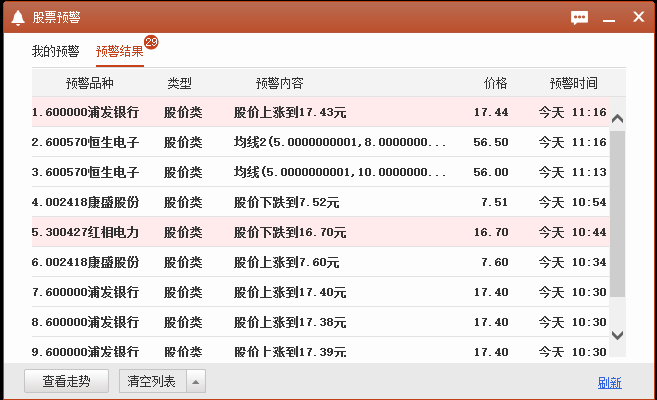Click the 刷新 refresh link
This screenshot has width=657, height=400.
tap(609, 382)
